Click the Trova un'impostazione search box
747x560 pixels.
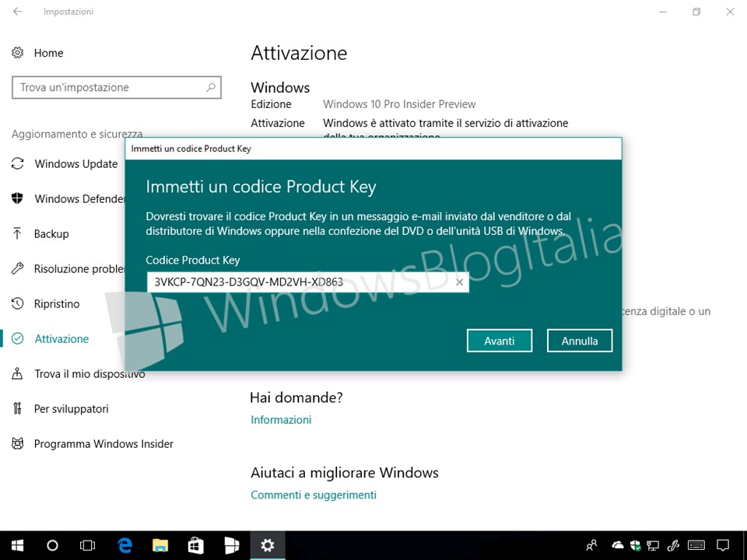pos(117,87)
